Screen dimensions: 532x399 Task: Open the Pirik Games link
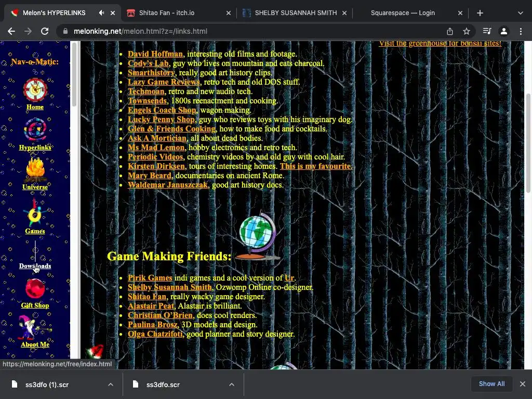pyautogui.click(x=150, y=278)
